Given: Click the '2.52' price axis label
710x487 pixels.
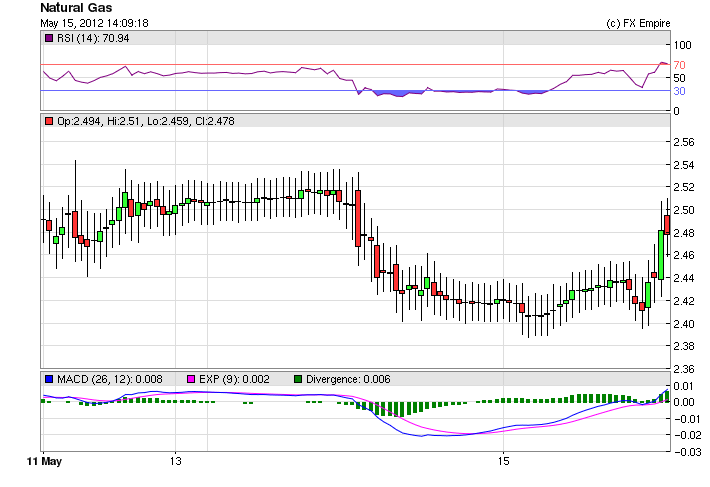Looking at the screenshot, I should 684,187.
